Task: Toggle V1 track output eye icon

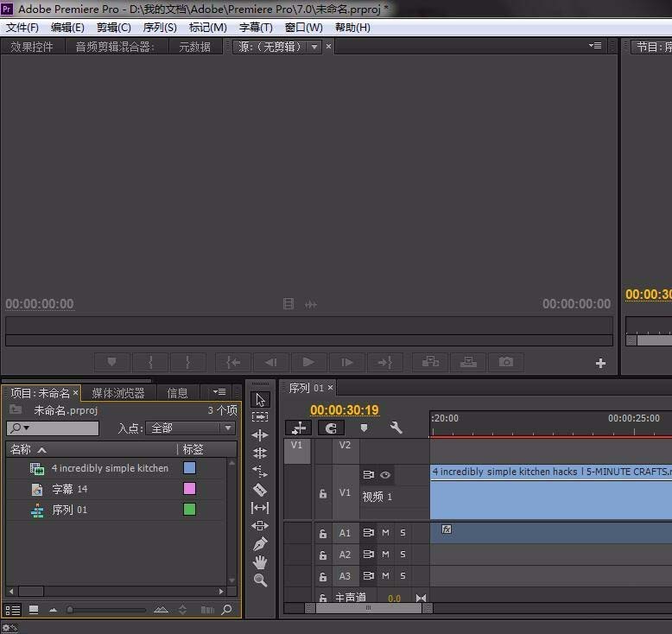Action: coord(385,475)
